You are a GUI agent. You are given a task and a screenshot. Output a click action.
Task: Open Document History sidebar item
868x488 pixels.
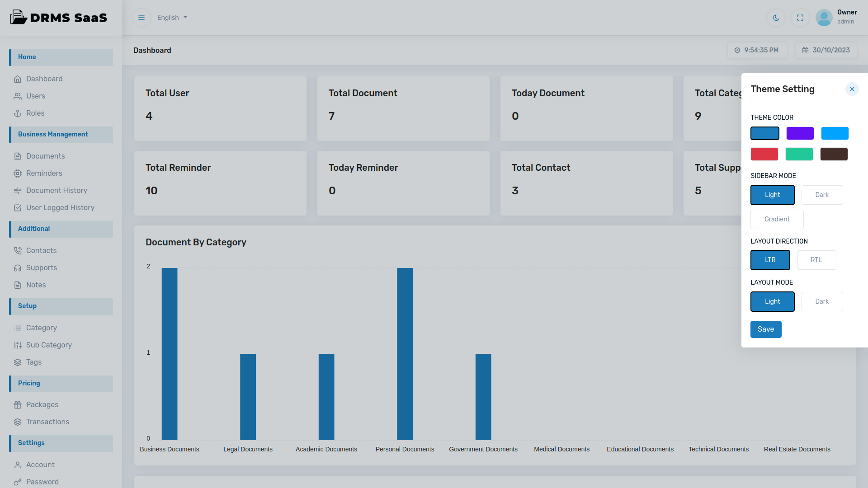[57, 191]
